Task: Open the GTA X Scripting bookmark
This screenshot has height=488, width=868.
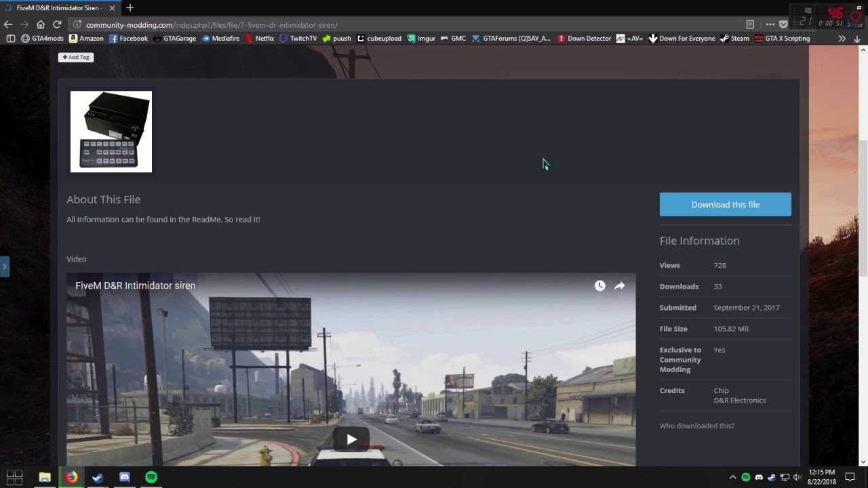Action: [x=782, y=39]
